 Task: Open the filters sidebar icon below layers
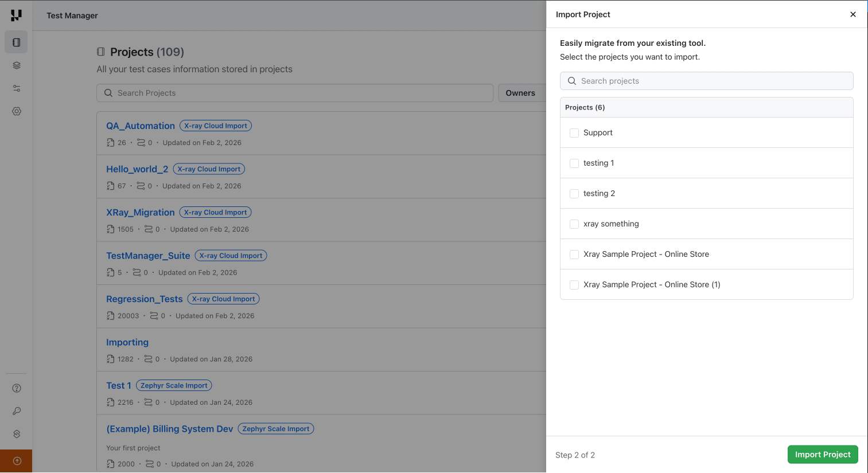point(16,88)
